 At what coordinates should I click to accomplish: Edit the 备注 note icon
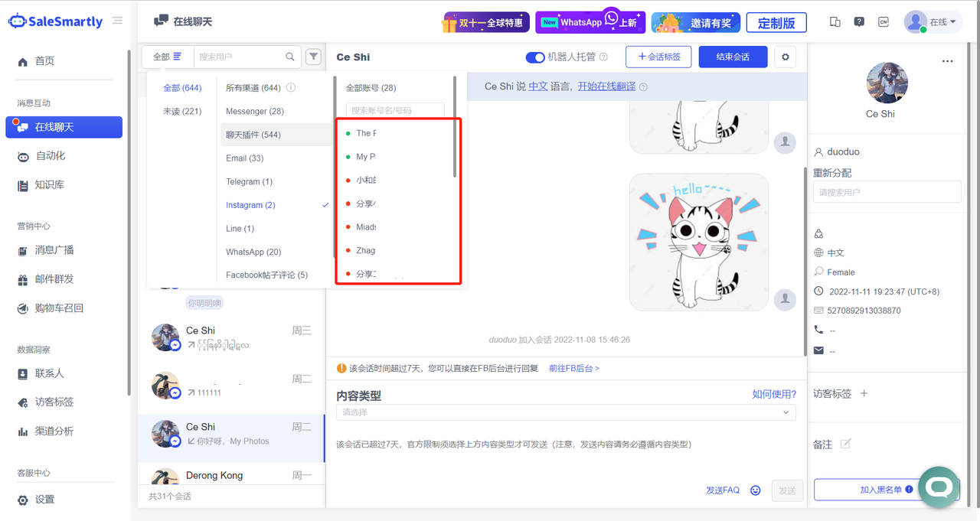click(845, 444)
